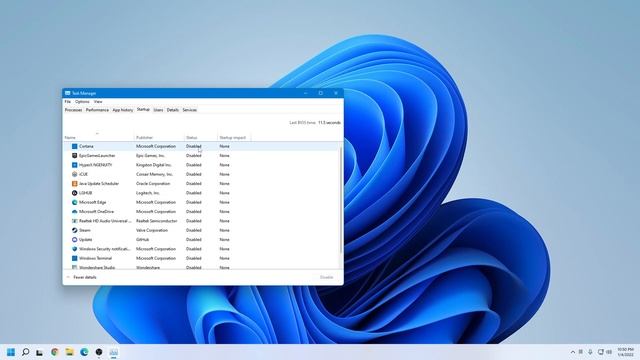Launch Google Chrome from the taskbar
The width and height of the screenshot is (640, 360).
tap(55, 352)
